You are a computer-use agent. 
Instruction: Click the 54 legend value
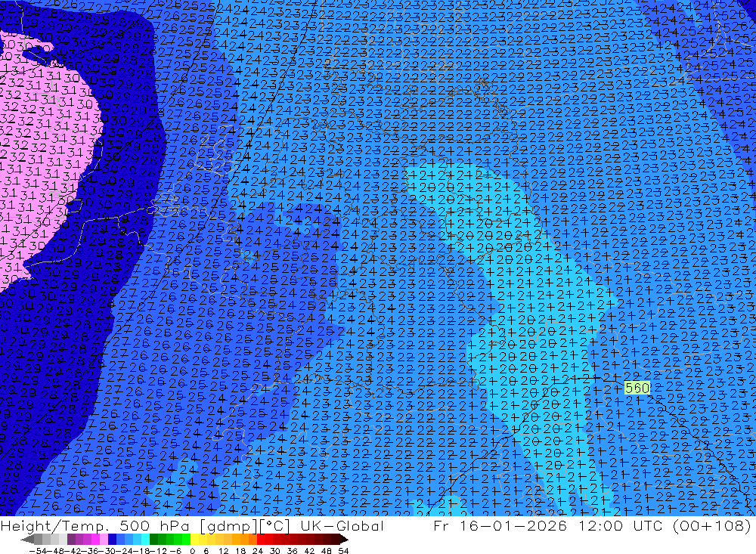(343, 551)
